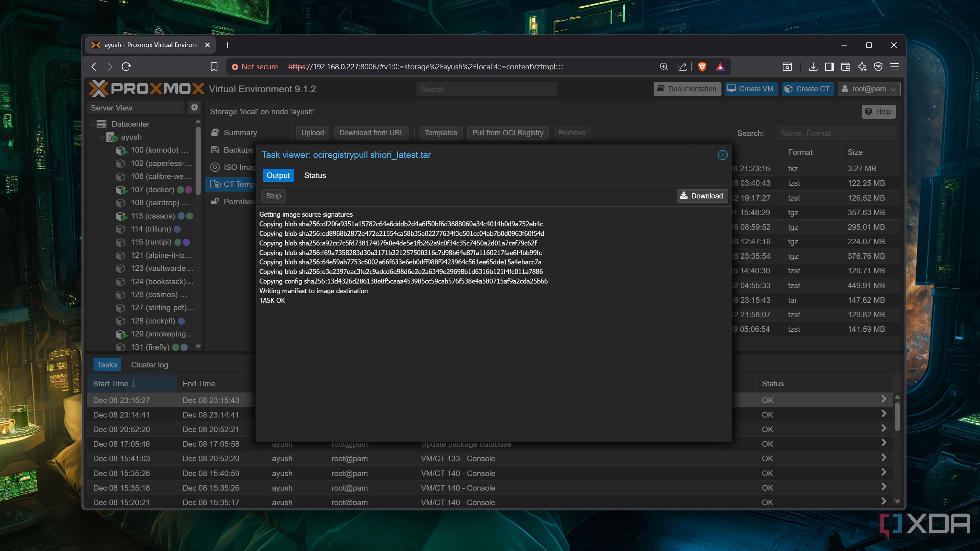Open the Leo AI sparkle icon
The height and width of the screenshot is (551, 980).
click(x=862, y=67)
